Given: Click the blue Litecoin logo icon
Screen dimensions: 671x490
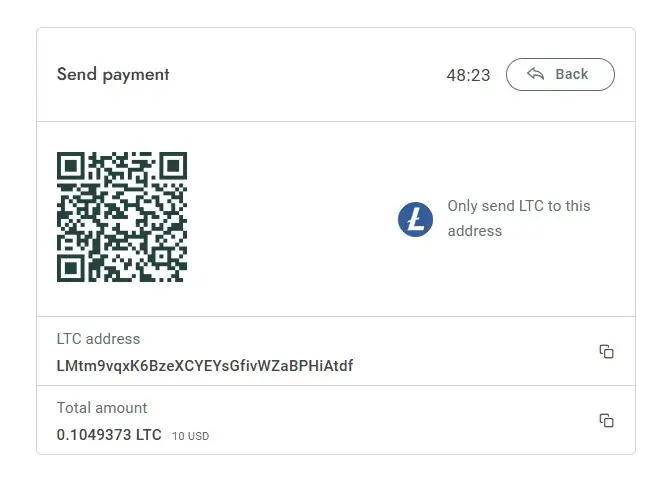Looking at the screenshot, I should point(415,219).
